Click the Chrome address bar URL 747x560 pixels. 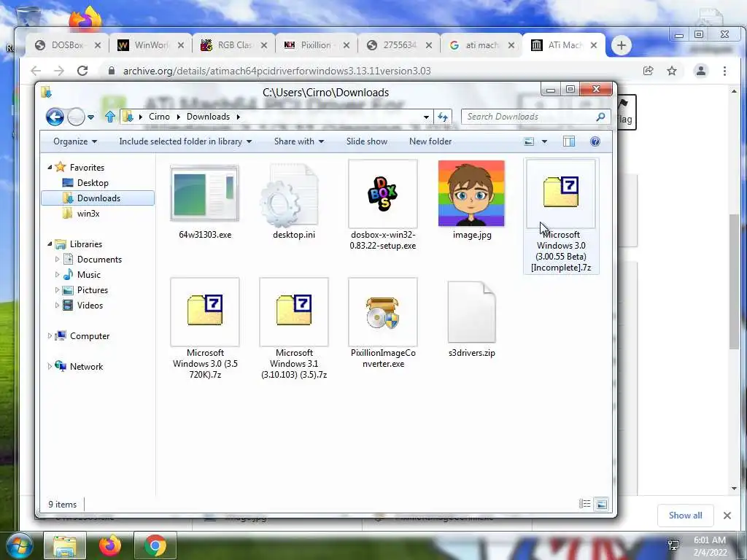coord(276,71)
